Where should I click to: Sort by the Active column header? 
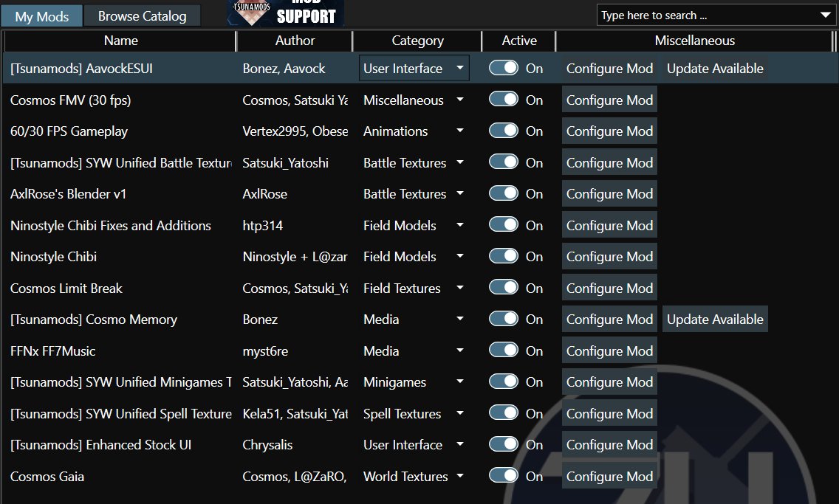519,41
